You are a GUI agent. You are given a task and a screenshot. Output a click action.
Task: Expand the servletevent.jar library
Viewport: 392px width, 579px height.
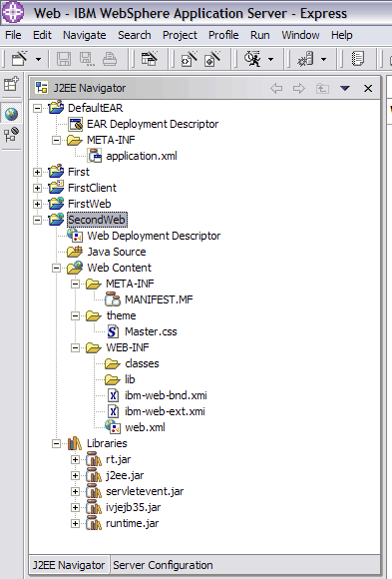[x=75, y=491]
